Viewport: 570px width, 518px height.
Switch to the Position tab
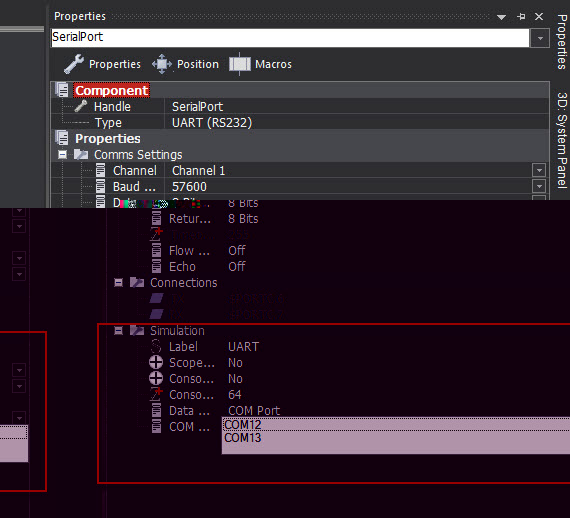tap(185, 64)
